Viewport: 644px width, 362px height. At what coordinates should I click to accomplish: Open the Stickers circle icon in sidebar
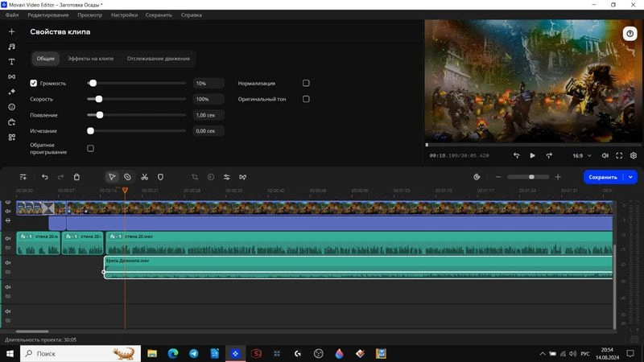coord(11,107)
